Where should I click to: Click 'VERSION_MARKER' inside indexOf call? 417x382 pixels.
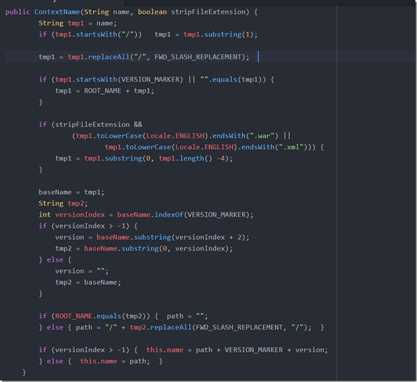217,215
